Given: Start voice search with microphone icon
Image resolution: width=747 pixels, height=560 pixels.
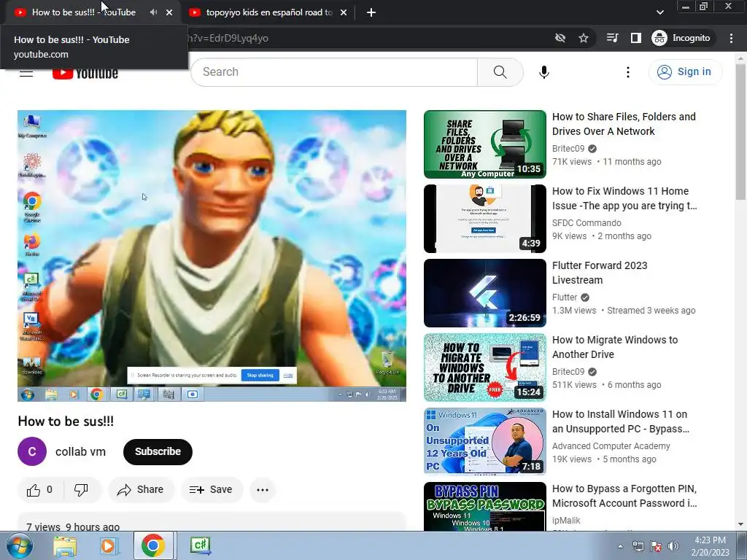Looking at the screenshot, I should click(x=544, y=72).
